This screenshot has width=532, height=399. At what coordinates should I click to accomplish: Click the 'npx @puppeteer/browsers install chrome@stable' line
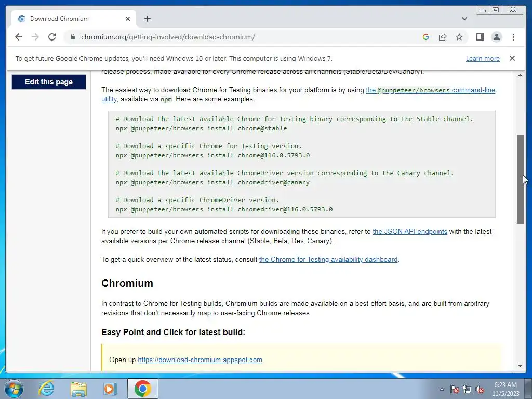click(x=201, y=128)
